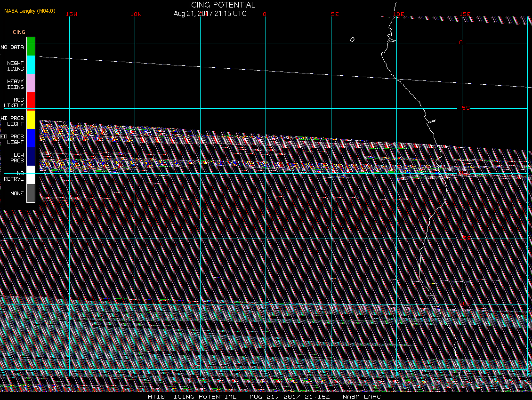This screenshot has width=532, height=400.
Task: Click the 15S latitude label
Action: (x=465, y=238)
